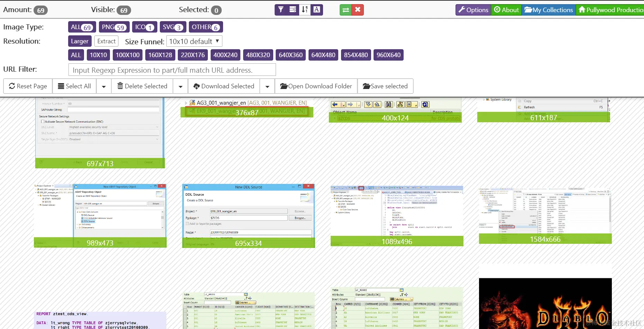This screenshot has width=644, height=329.
Task: Select the 376x87 thumbnail image
Action: [247, 108]
